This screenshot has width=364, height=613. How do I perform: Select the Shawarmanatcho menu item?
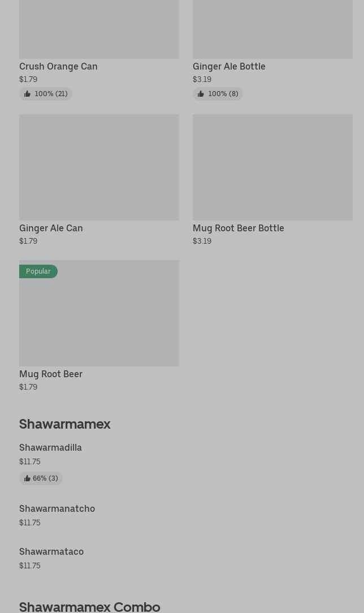tap(57, 508)
